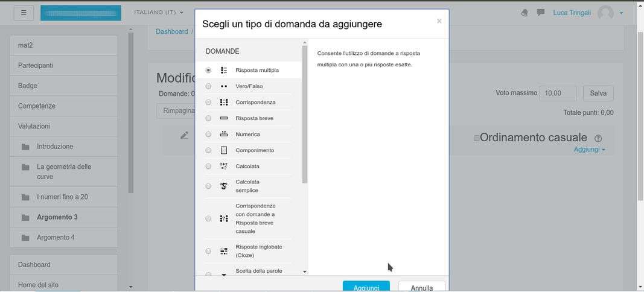Click the I numeri fino a 20 folder icon
644x292 pixels.
(x=25, y=197)
